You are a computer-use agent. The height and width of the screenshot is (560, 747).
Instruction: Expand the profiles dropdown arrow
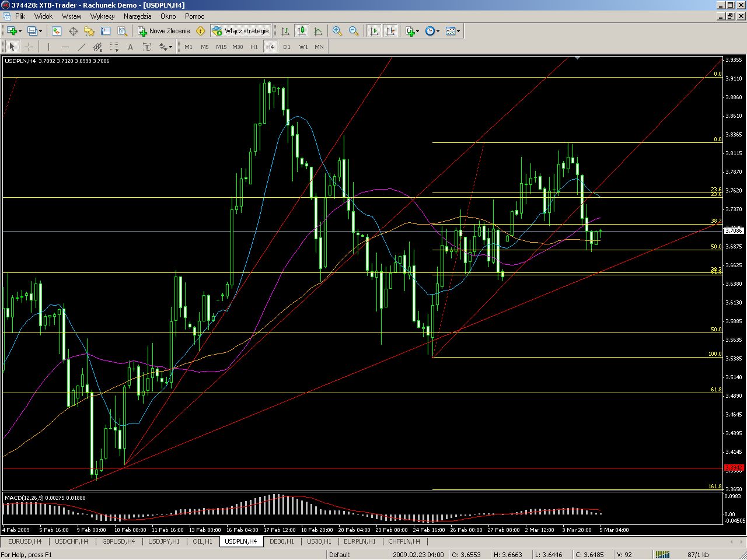(40, 31)
